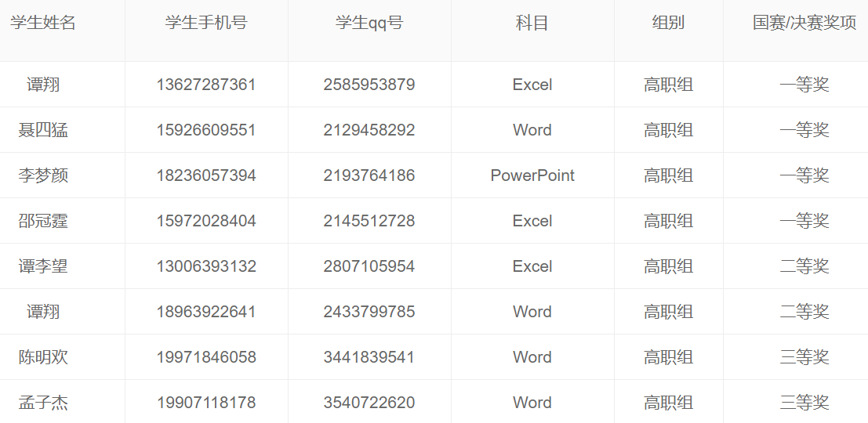Select the name cell 谭李望

(43, 266)
